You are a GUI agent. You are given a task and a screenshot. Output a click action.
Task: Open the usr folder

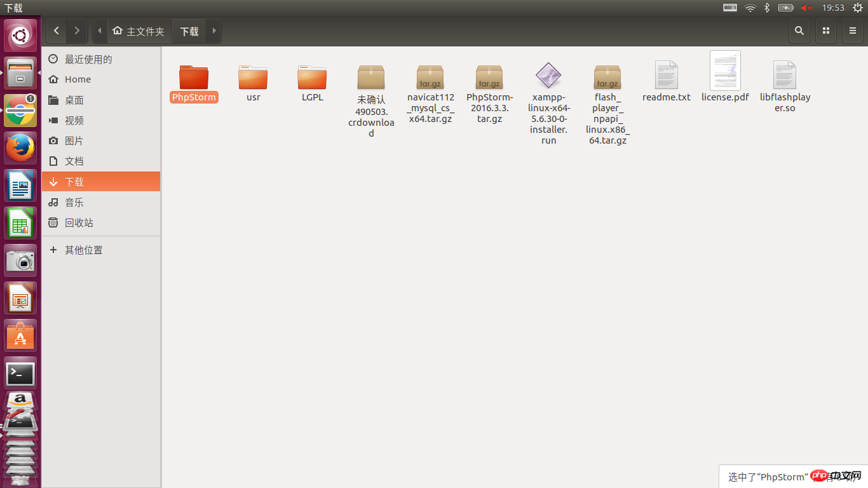click(253, 77)
